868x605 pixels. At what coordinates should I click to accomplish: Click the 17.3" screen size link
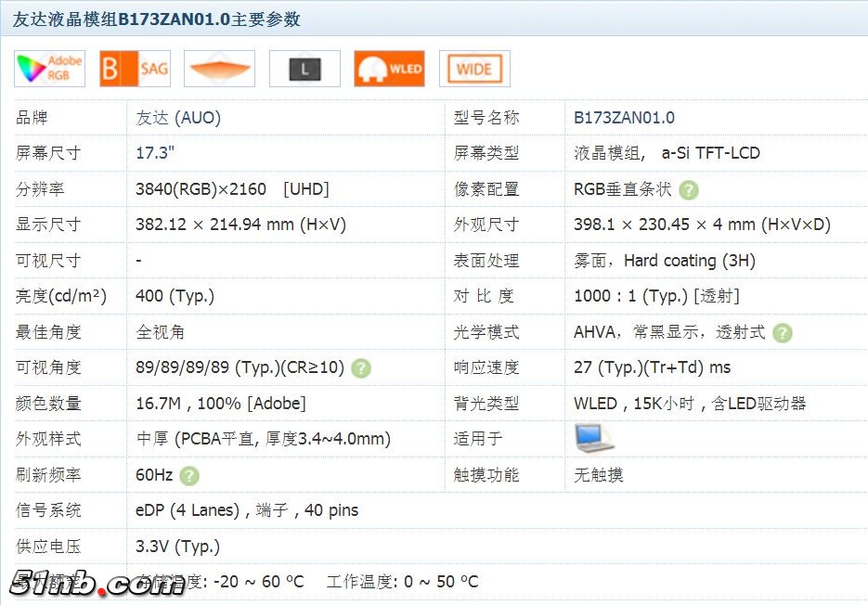(155, 153)
